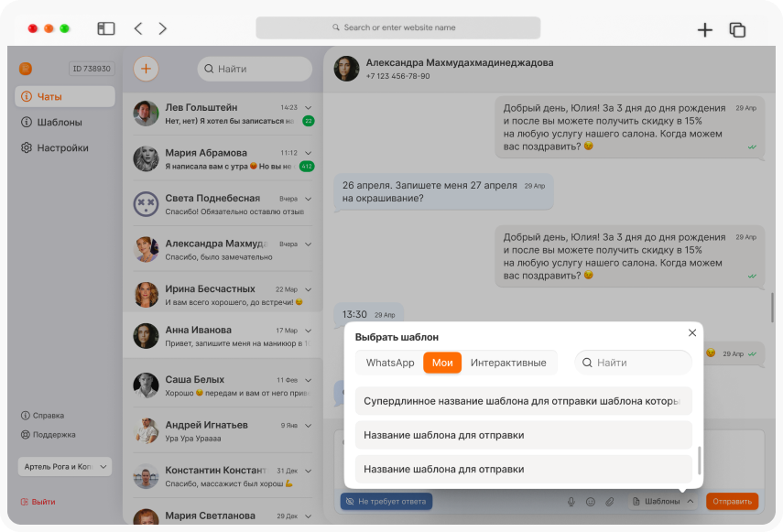Select the second template Название шаблона для отправки
Image resolution: width=783 pixels, height=532 pixels.
[523, 435]
